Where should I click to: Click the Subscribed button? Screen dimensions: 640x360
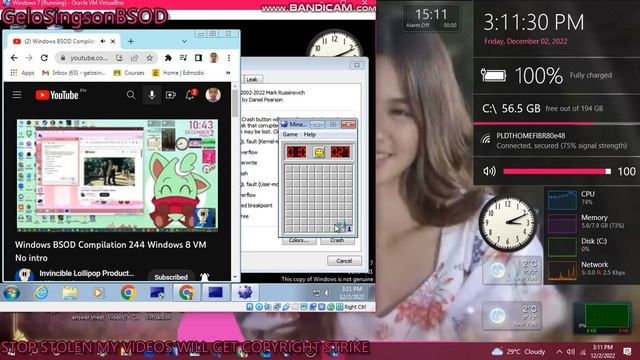(171, 277)
